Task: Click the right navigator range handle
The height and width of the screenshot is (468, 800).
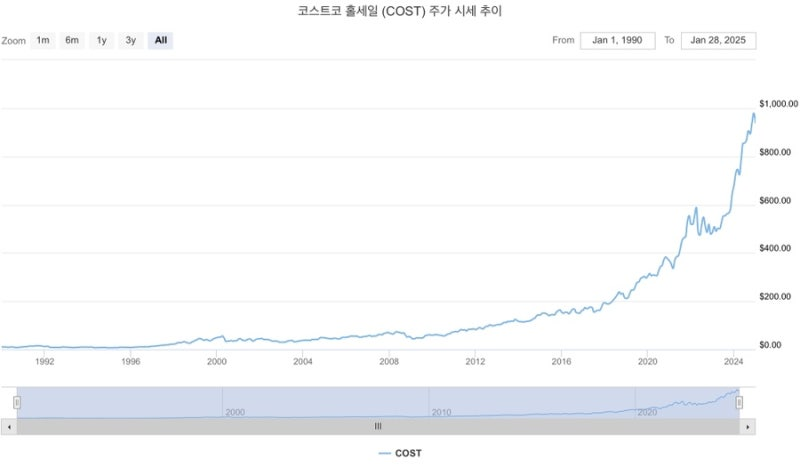Action: coord(739,403)
